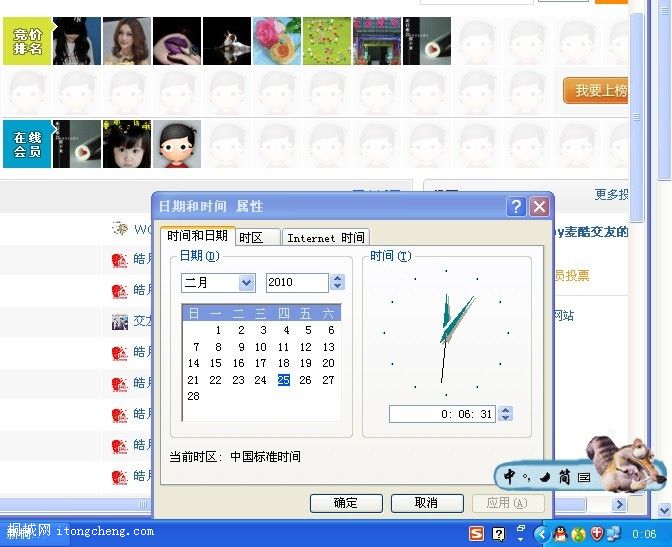The height and width of the screenshot is (547, 672).
Task: Click the help question mark in dialog title
Action: (516, 206)
